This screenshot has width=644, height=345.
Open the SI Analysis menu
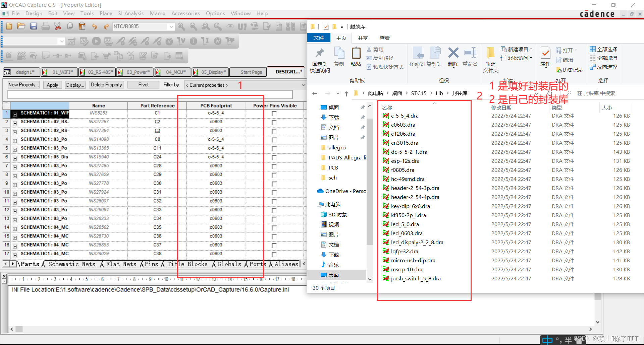131,13
